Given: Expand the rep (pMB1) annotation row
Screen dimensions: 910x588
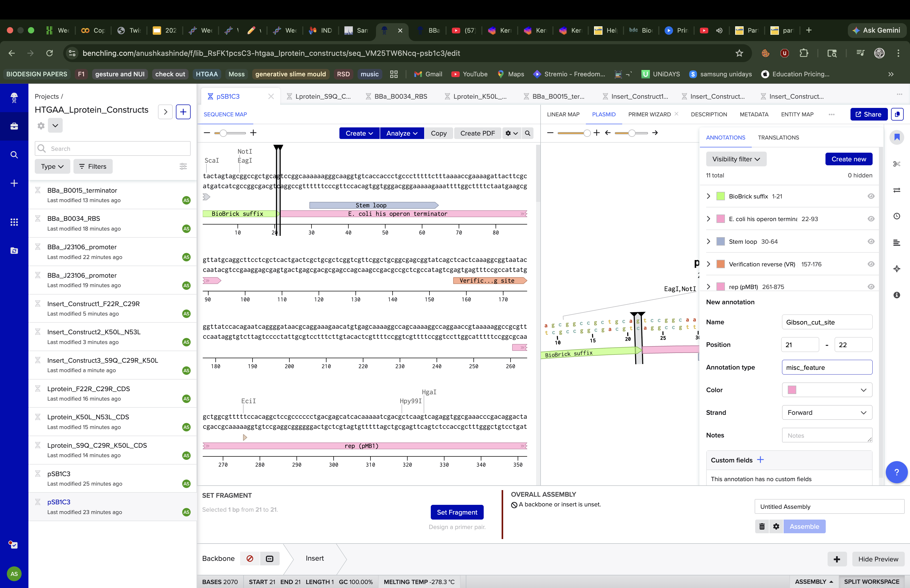Looking at the screenshot, I should [709, 286].
